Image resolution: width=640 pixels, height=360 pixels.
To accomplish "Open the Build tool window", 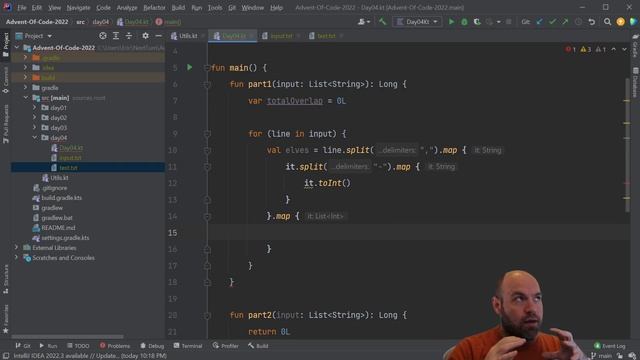I will pyautogui.click(x=258, y=346).
